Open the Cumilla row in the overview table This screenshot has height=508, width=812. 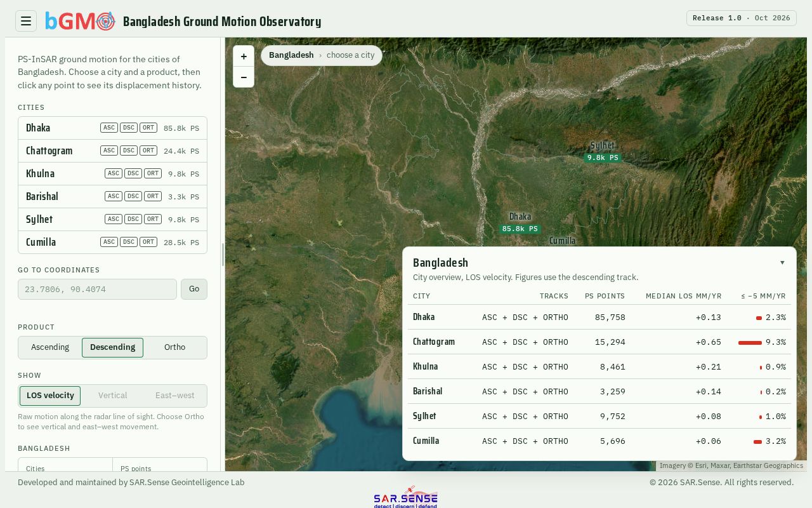tap(599, 441)
